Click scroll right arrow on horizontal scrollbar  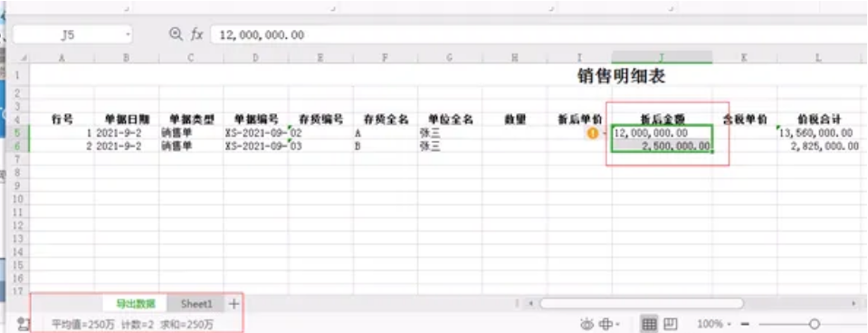pos(853,303)
